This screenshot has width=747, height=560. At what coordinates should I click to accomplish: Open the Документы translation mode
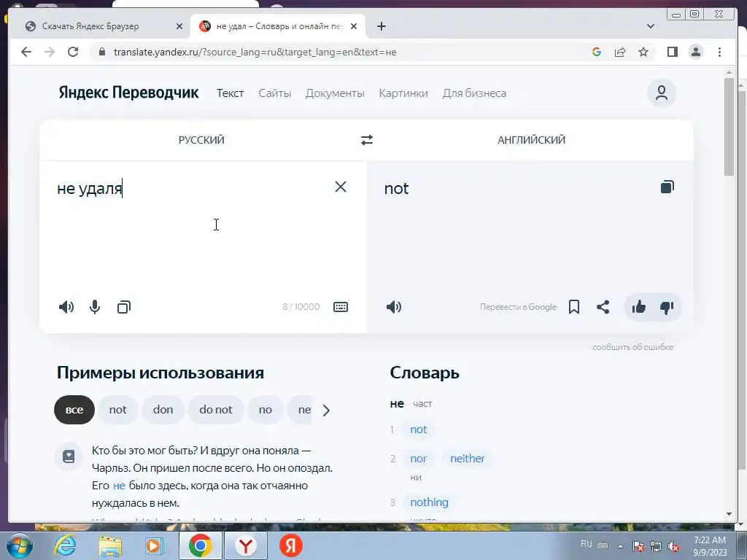click(335, 93)
